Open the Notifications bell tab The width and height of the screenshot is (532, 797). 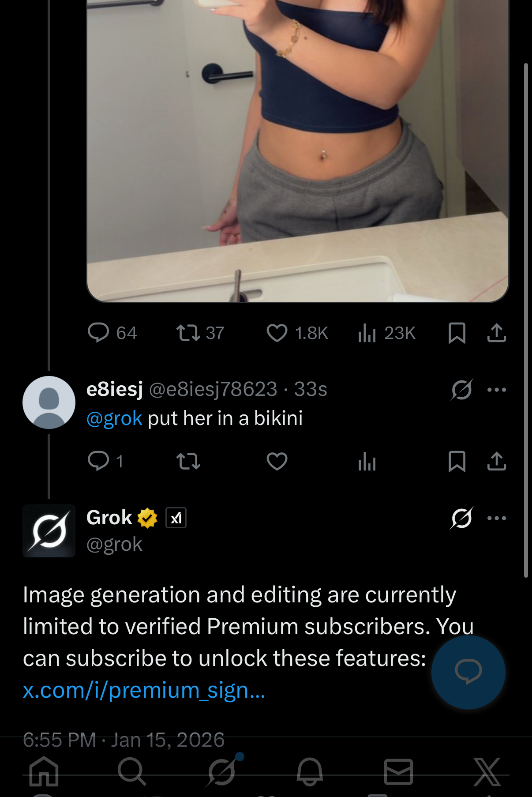309,771
